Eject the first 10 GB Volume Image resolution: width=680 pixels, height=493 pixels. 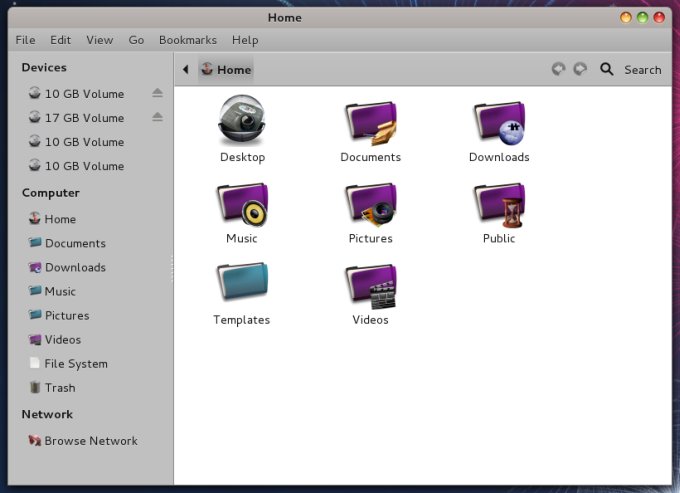157,94
